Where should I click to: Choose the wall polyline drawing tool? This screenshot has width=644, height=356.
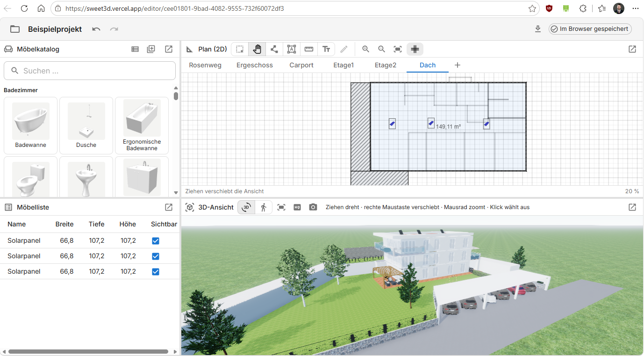click(274, 49)
